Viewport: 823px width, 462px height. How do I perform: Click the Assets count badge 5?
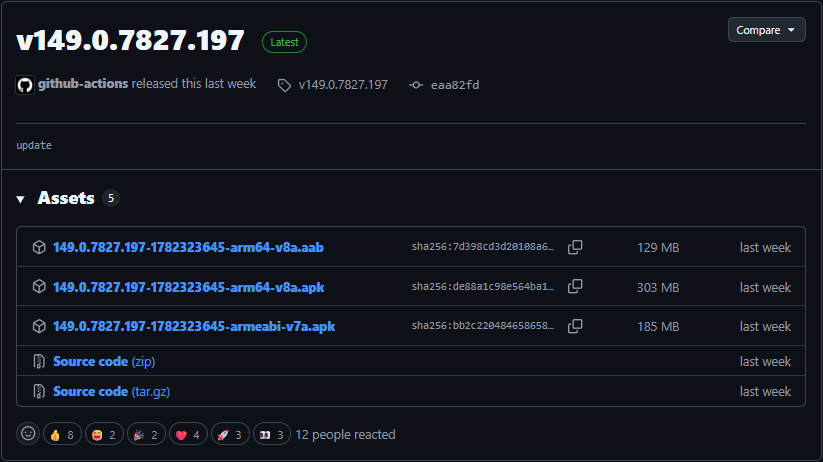click(x=111, y=198)
